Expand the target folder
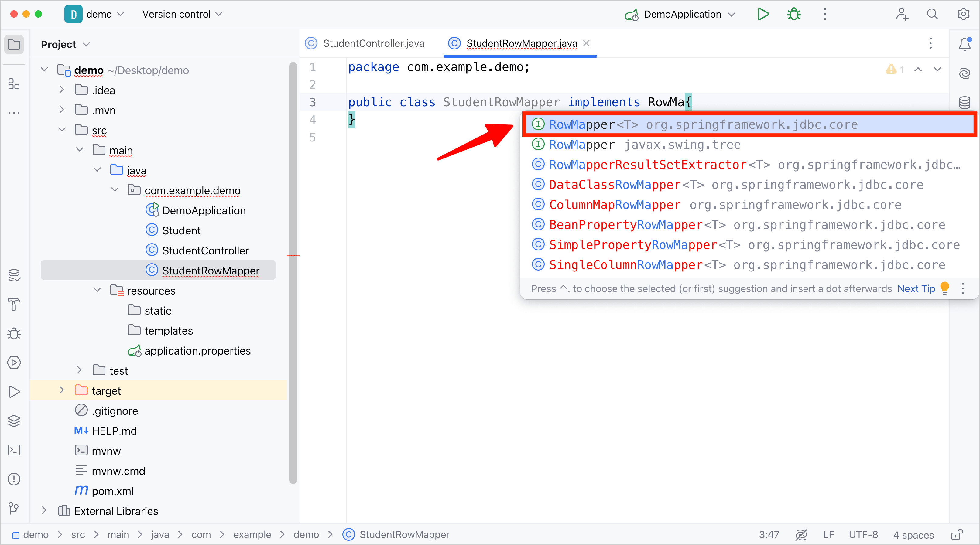 point(62,390)
